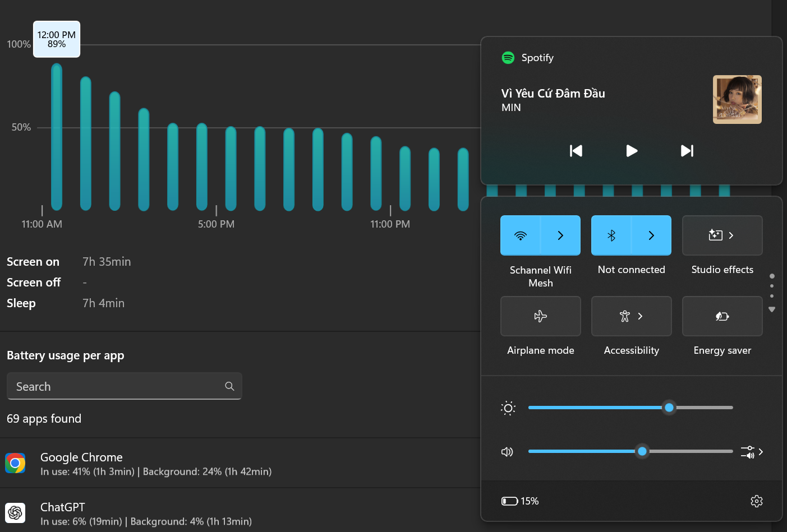Select Google Chrome battery usage entry
This screenshot has width=787, height=532.
click(156, 464)
